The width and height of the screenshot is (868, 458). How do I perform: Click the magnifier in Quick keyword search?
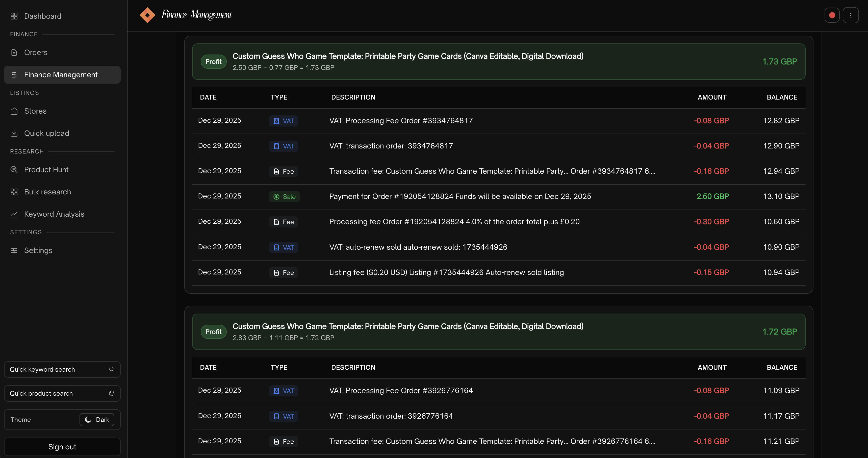(x=112, y=369)
